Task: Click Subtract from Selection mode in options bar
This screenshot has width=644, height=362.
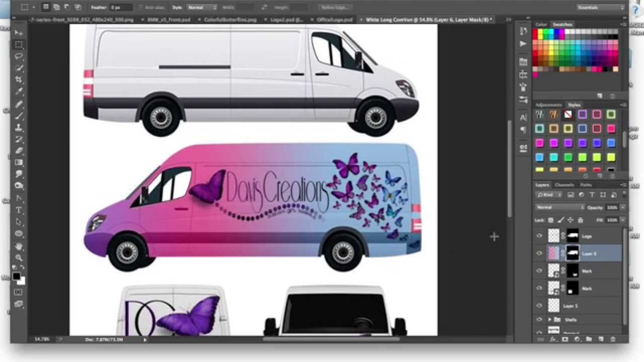Action: (66, 8)
